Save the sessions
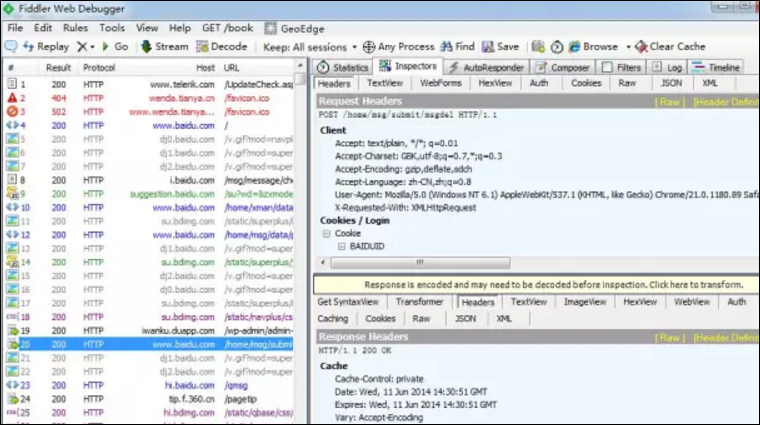Screen dimensions: 760x425 [x=500, y=47]
